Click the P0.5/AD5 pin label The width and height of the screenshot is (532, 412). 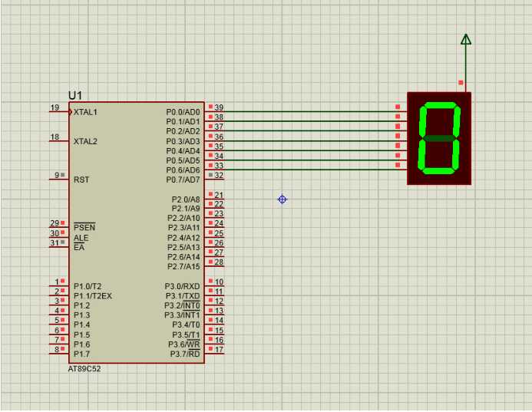183,160
